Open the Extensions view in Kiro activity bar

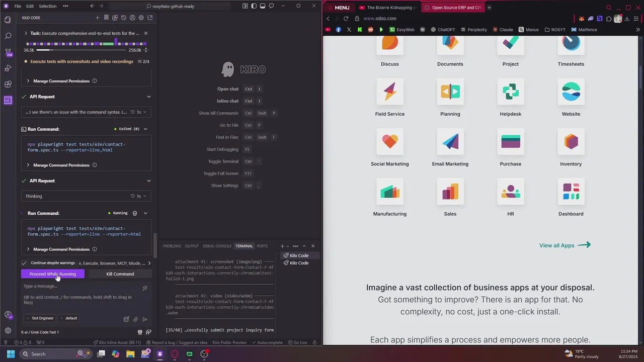point(8,84)
